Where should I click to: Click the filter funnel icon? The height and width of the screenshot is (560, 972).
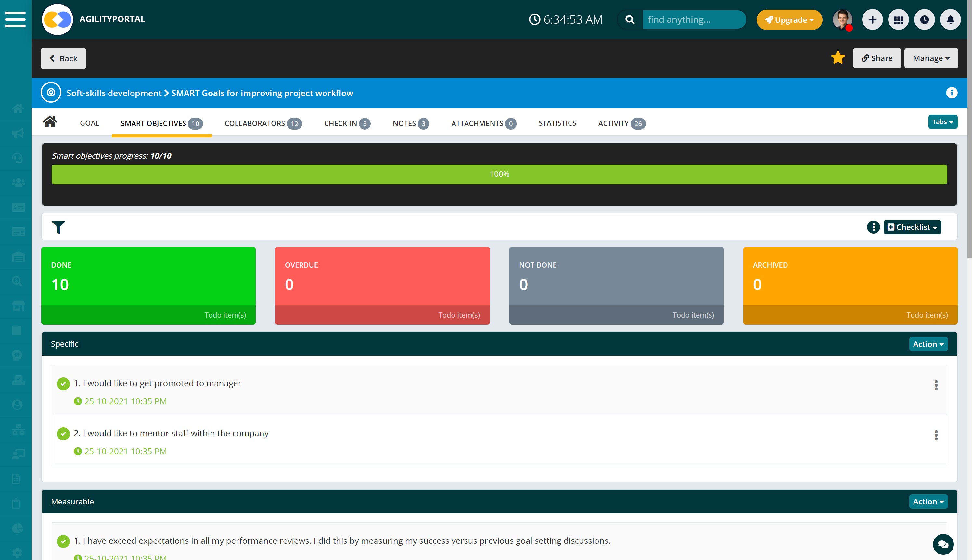click(58, 227)
